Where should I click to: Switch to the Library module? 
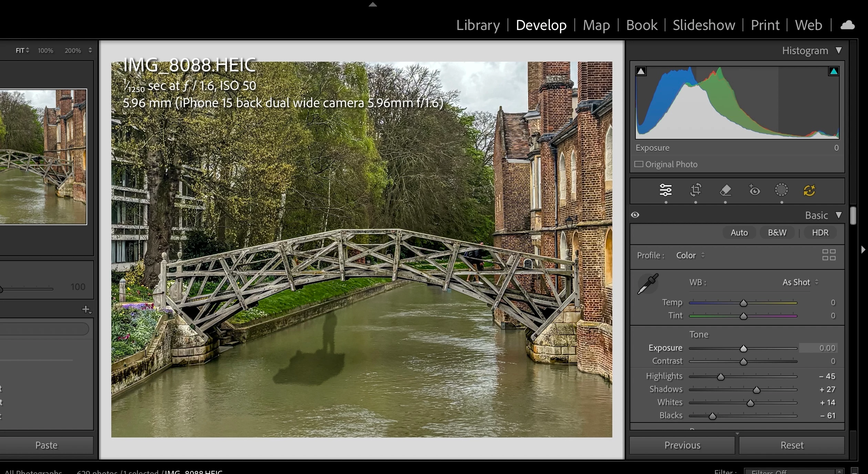[x=478, y=25]
